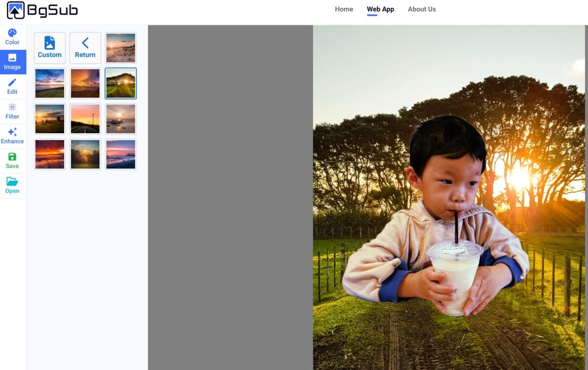Switch to the Web App tab
Screen dimensions: 588x370
pyautogui.click(x=380, y=9)
